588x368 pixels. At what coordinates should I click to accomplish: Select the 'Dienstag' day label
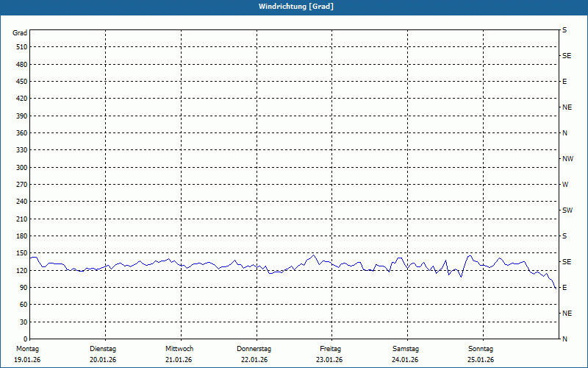click(x=103, y=348)
